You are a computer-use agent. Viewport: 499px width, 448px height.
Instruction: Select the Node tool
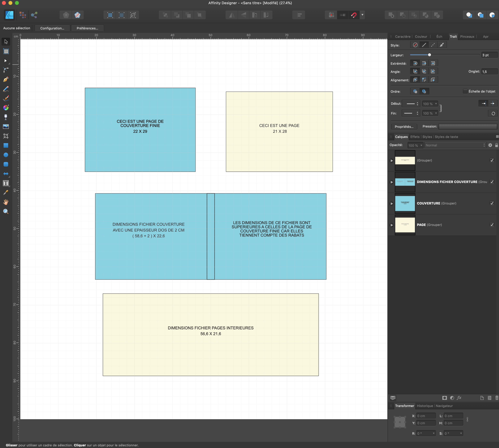(x=6, y=61)
